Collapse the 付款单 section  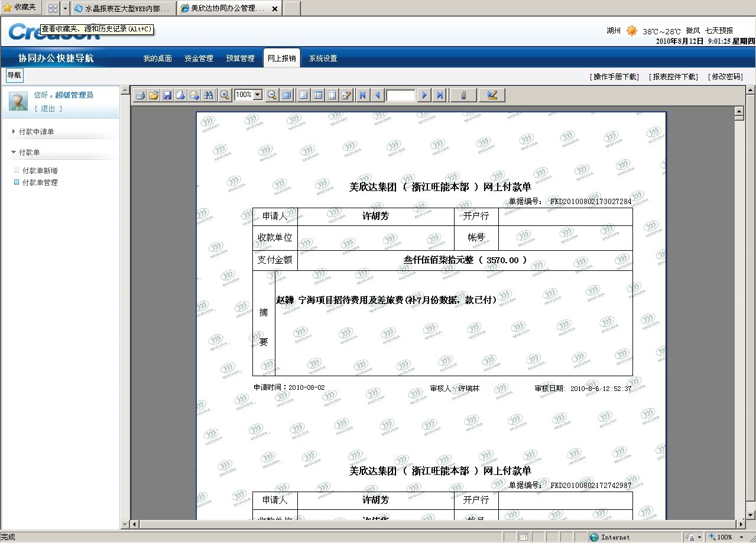pyautogui.click(x=25, y=153)
